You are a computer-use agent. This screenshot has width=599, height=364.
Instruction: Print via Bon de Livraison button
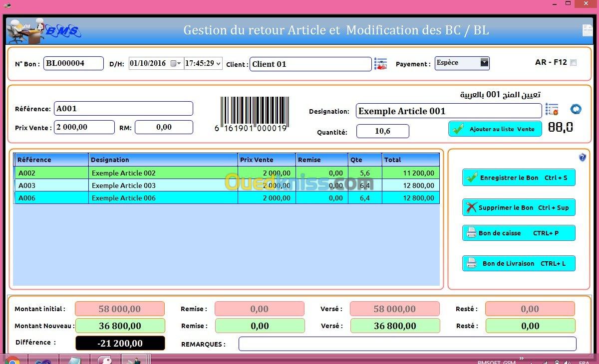(519, 263)
